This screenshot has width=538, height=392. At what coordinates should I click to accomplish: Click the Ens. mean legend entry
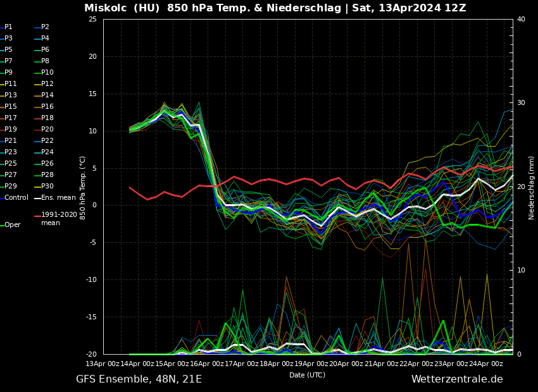point(58,198)
